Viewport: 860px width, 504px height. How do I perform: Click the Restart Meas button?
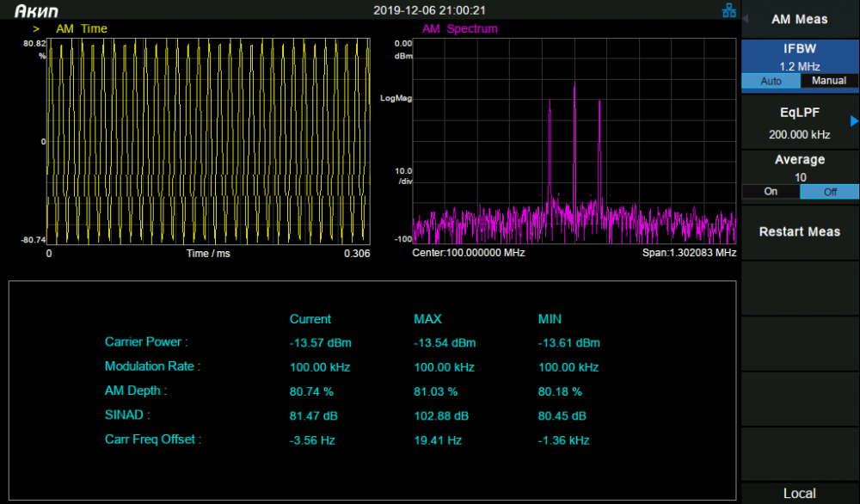(800, 232)
